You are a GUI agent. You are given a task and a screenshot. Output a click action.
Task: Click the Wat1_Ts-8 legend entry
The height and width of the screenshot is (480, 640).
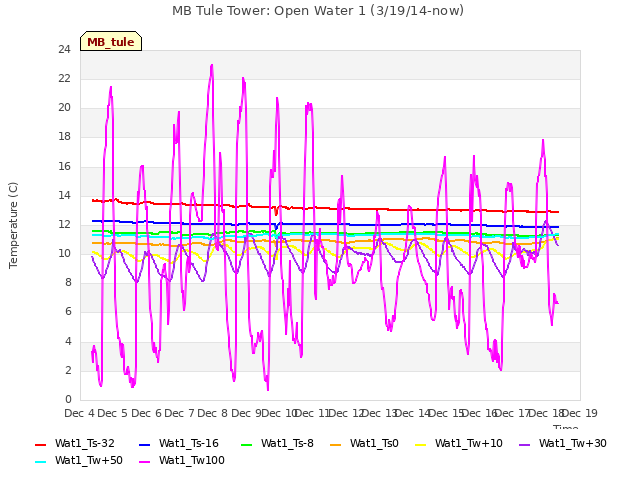(277, 443)
